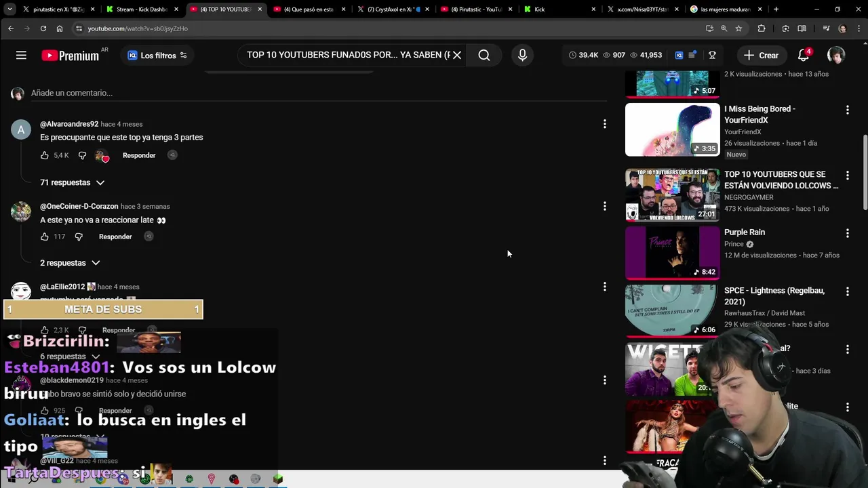Reply to the @OneCoiner-D-Corazon comment

115,237
